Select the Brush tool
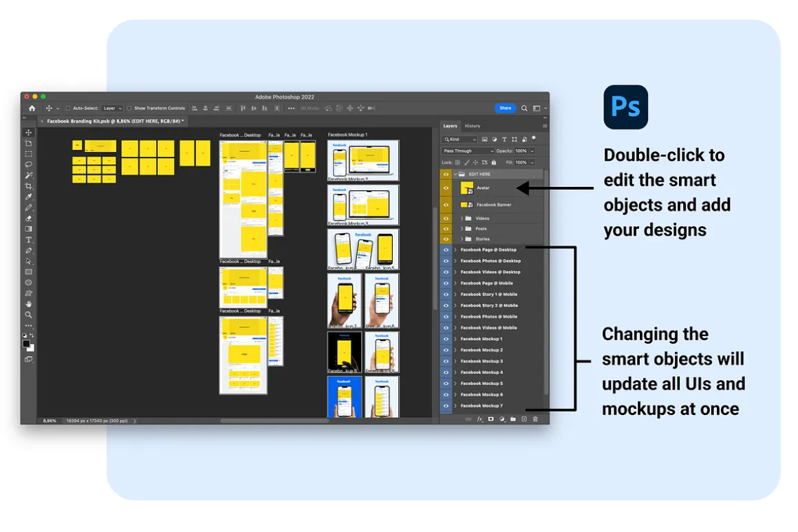798x532 pixels. pos(28,208)
